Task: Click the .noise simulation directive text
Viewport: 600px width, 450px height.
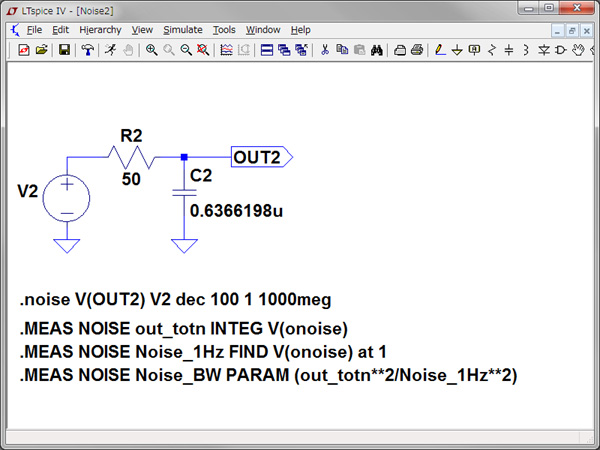Action: (175, 299)
